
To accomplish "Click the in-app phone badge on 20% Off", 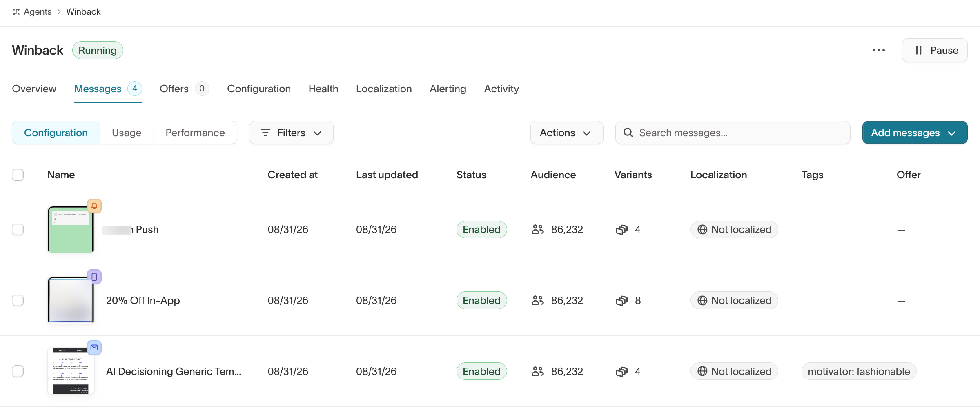I will point(94,277).
